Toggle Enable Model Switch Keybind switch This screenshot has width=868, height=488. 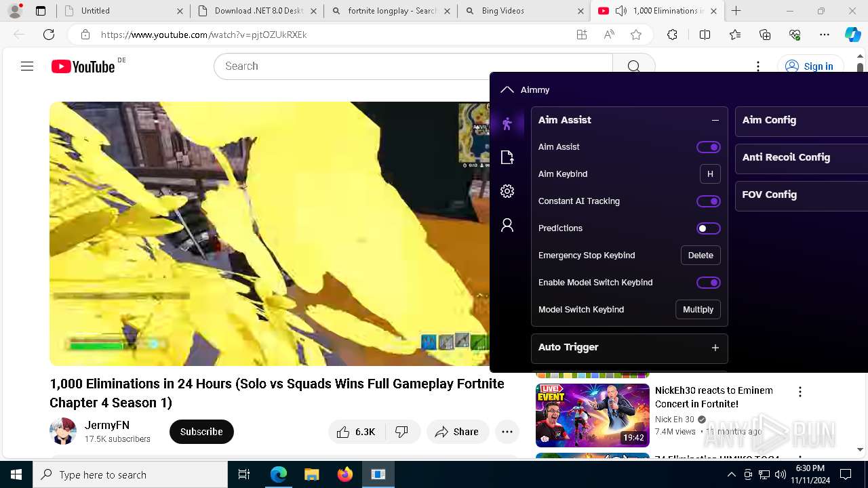pyautogui.click(x=709, y=283)
